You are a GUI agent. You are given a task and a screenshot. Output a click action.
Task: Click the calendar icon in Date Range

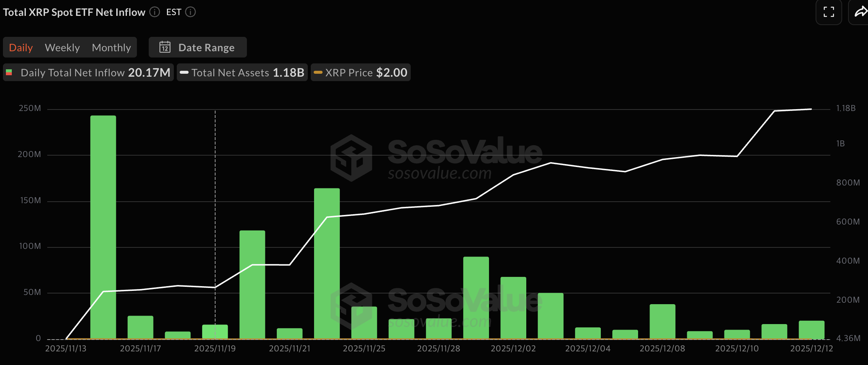pyautogui.click(x=165, y=47)
